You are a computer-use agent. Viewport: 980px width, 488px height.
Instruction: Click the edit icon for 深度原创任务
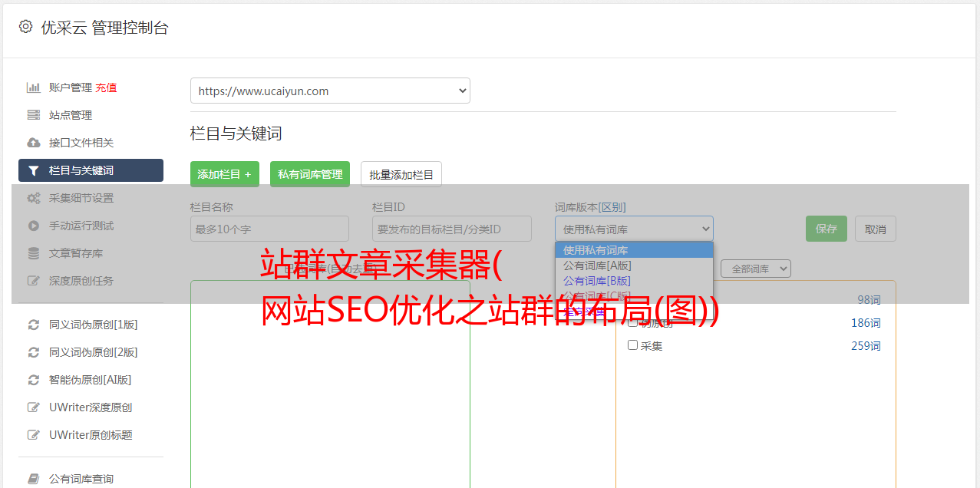pos(33,281)
